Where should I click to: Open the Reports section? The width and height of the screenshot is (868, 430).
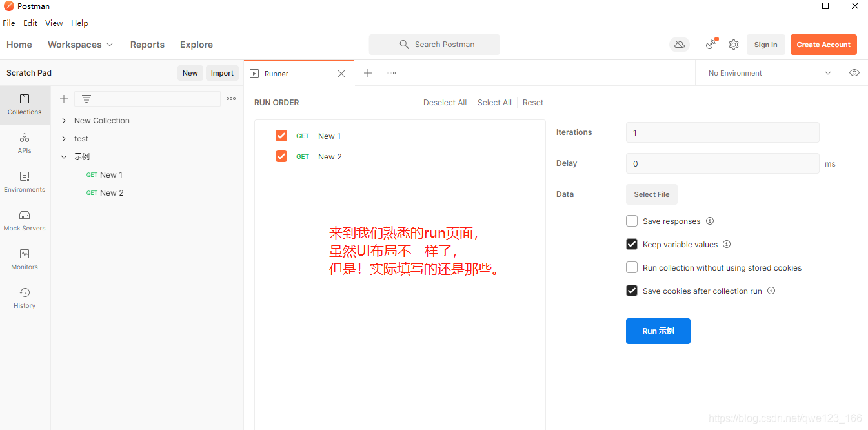pyautogui.click(x=147, y=45)
